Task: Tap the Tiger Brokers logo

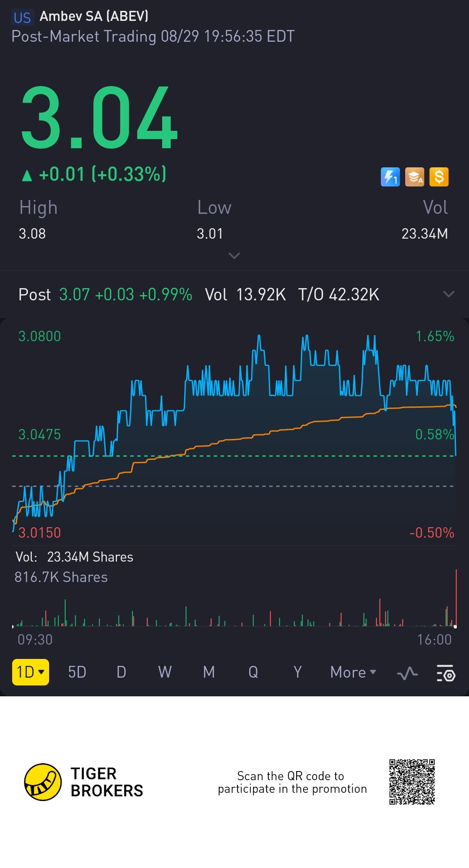Action: (43, 782)
